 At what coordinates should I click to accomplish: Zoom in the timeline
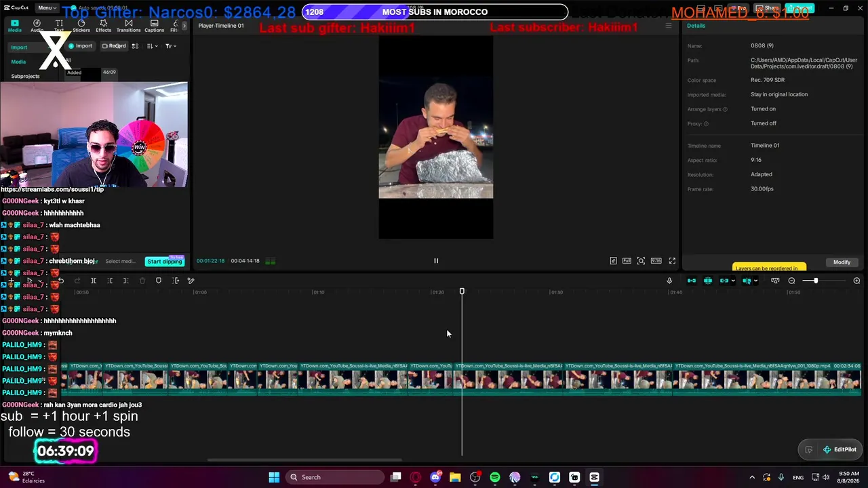coord(856,281)
